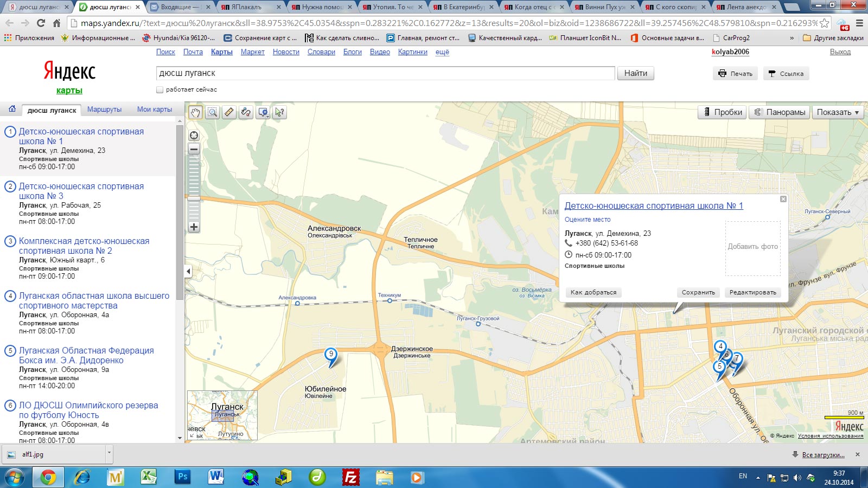Switch to the Маршруты tab
This screenshot has width=868, height=488.
click(x=104, y=110)
